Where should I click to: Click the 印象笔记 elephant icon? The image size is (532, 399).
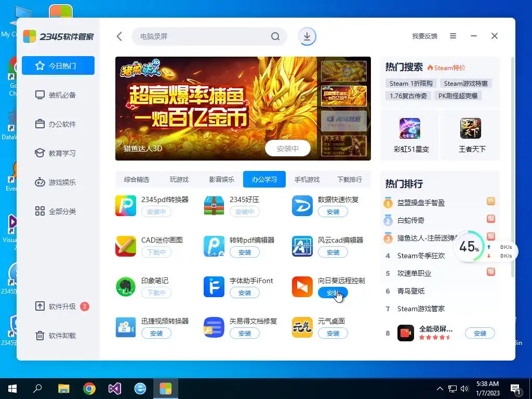[x=126, y=287]
